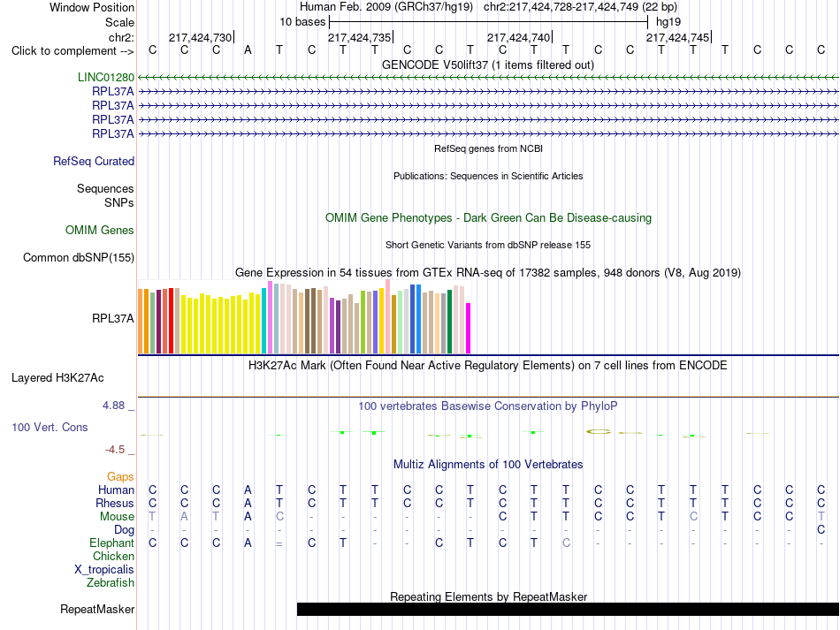This screenshot has width=840, height=630.
Task: Click the 100 Vert. Cons track label
Action: click(50, 427)
